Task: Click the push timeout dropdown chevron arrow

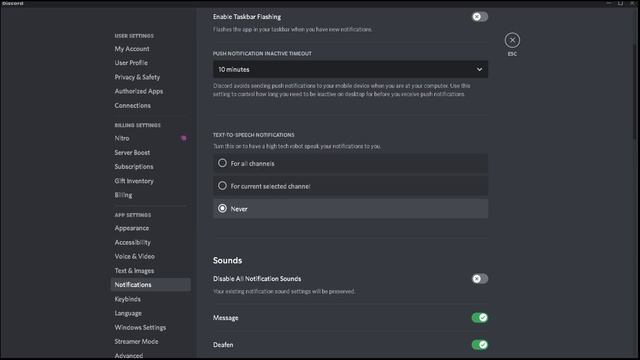Action: (x=479, y=69)
